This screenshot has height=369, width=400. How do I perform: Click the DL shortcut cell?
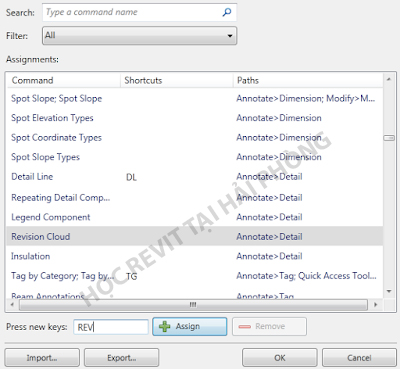pyautogui.click(x=131, y=177)
